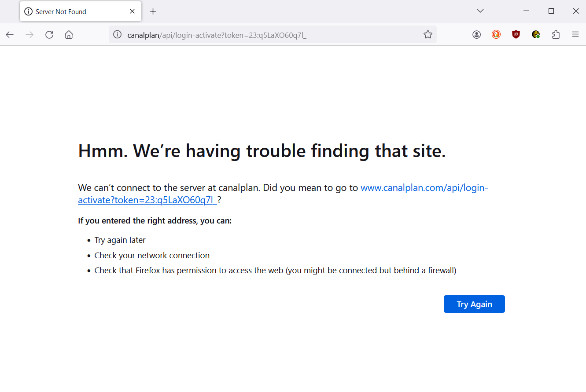The width and height of the screenshot is (586, 392).
Task: Follow the www.canalplan.com suggested link
Action: 424,188
